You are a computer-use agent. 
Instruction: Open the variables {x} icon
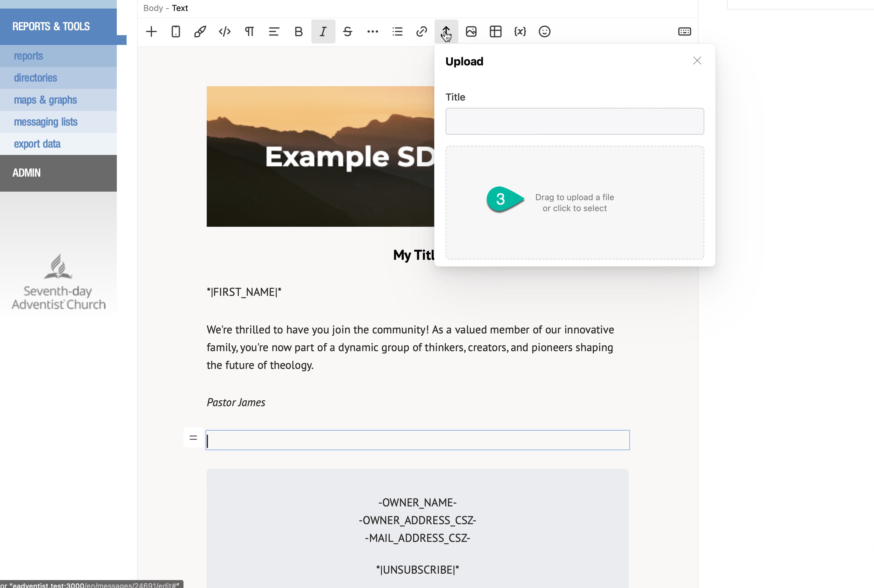click(520, 31)
